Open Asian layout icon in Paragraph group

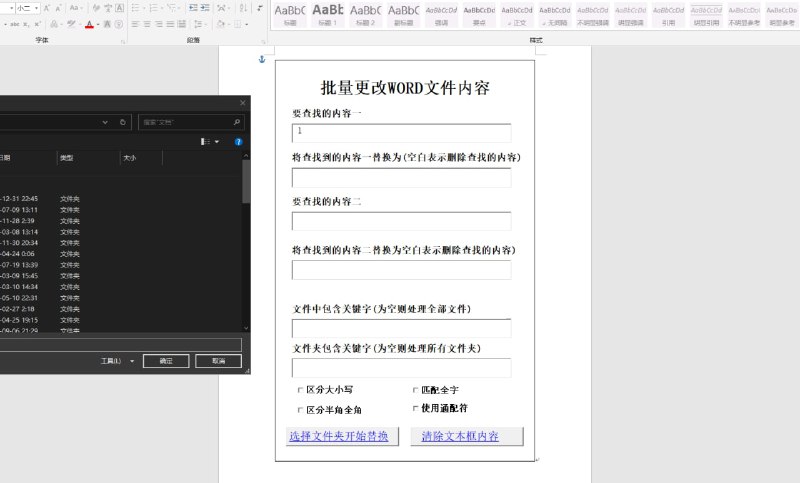pos(222,8)
